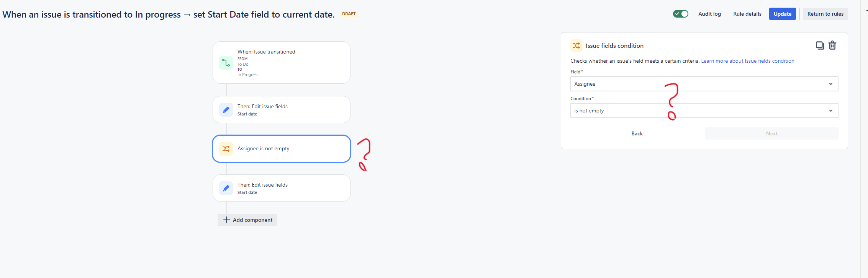
Task: Click the duplicate component icon
Action: coord(820,46)
